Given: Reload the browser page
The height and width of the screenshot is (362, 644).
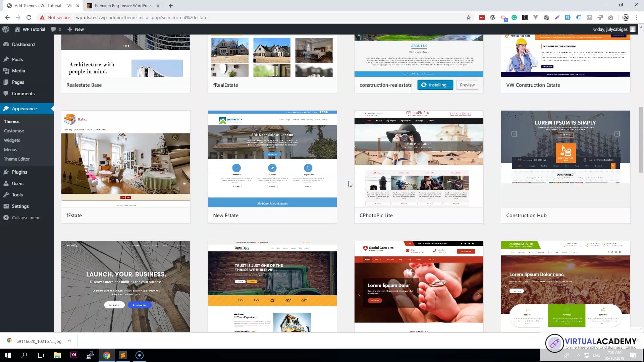Looking at the screenshot, I should tap(29, 17).
